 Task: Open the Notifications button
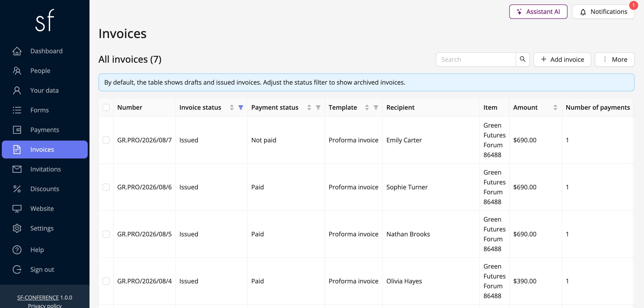click(603, 11)
